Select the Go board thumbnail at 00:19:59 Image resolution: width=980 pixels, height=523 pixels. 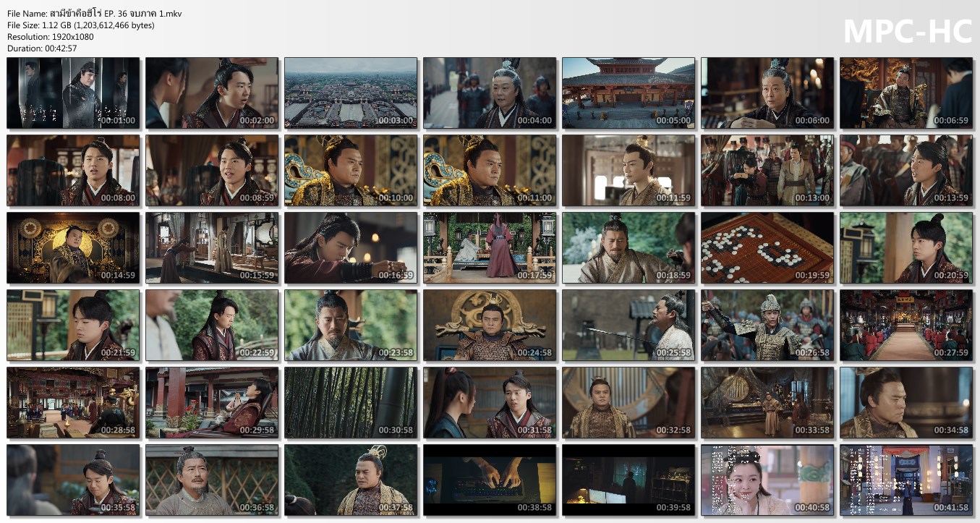click(767, 248)
